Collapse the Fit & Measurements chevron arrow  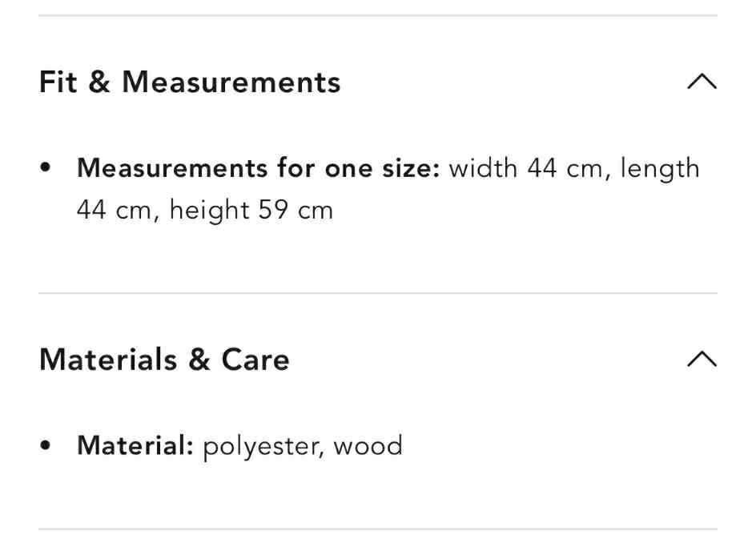pyautogui.click(x=702, y=82)
